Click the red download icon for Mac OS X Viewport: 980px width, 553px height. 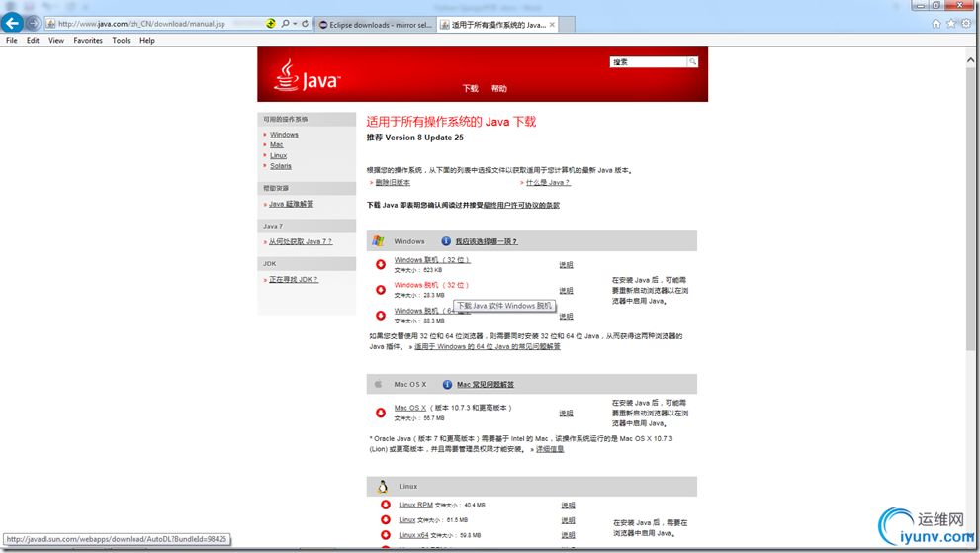(380, 413)
